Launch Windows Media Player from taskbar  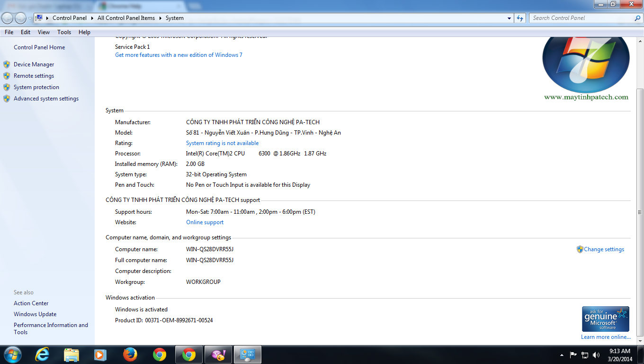(100, 355)
